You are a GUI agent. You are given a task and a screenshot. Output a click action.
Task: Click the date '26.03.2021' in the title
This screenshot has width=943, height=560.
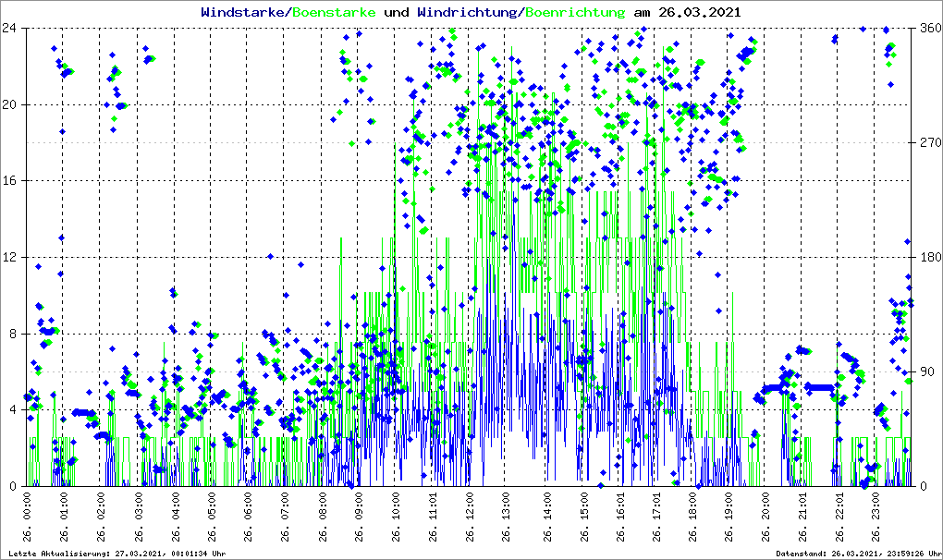pos(700,13)
